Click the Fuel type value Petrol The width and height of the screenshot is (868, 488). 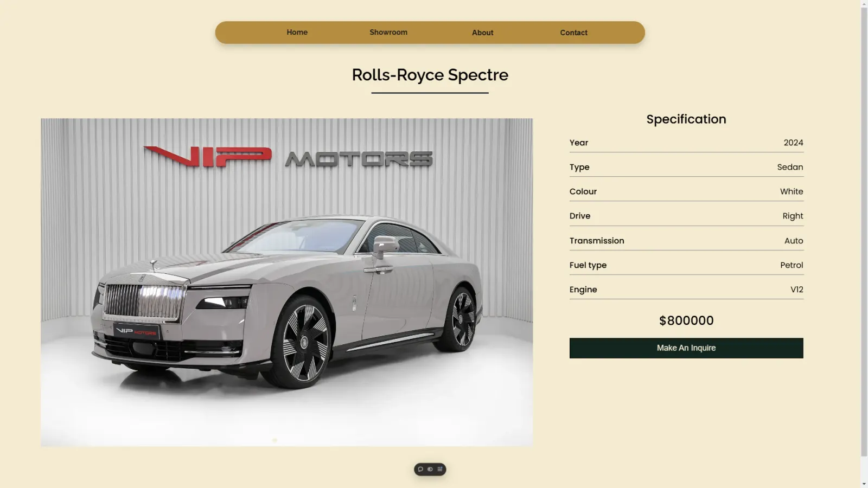tap(792, 265)
